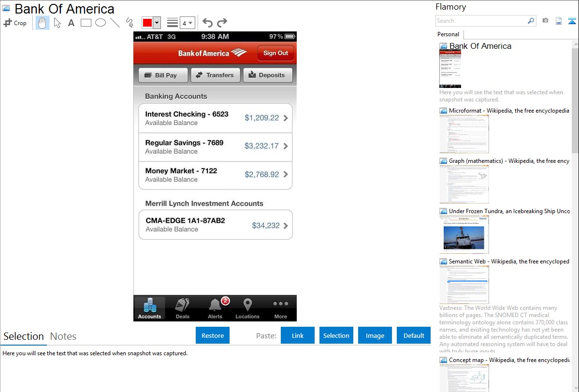Click the Money Market - 7122 row chevron
This screenshot has height=392, width=579.
point(286,174)
